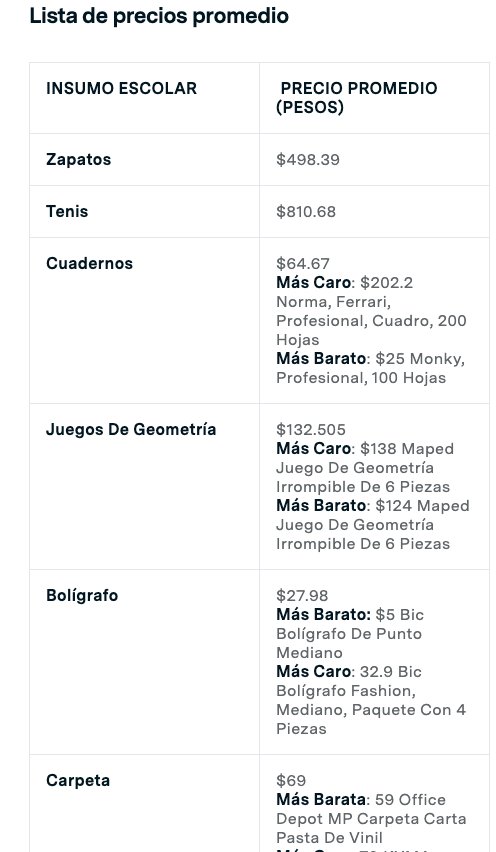Click the 'Monky, Profesional, 100 Hojas' text
496x852 pixels.
point(370,368)
